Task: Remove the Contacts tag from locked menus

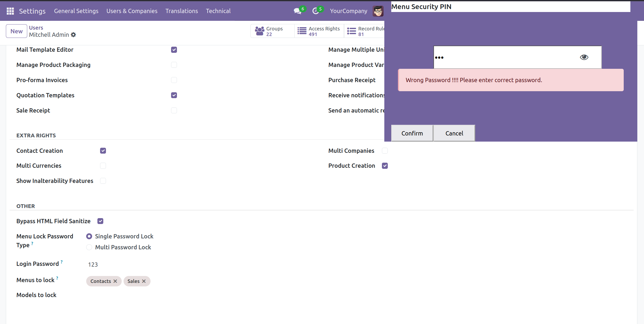Action: click(115, 281)
